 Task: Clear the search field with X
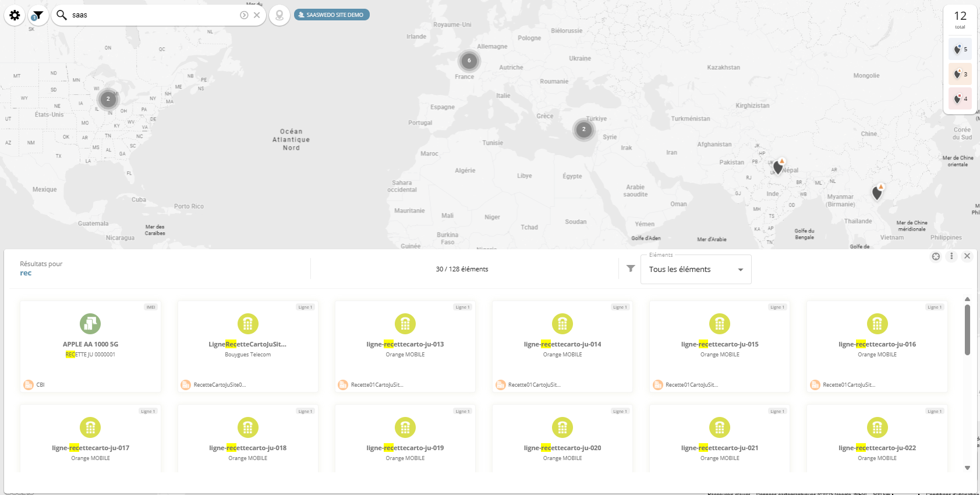tap(257, 15)
